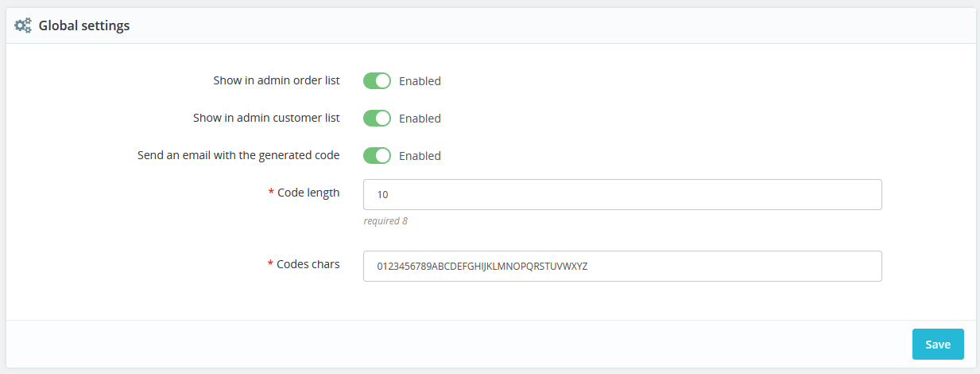Click the Show in admin order list label
Screen dimensions: 980x374
pyautogui.click(x=276, y=80)
